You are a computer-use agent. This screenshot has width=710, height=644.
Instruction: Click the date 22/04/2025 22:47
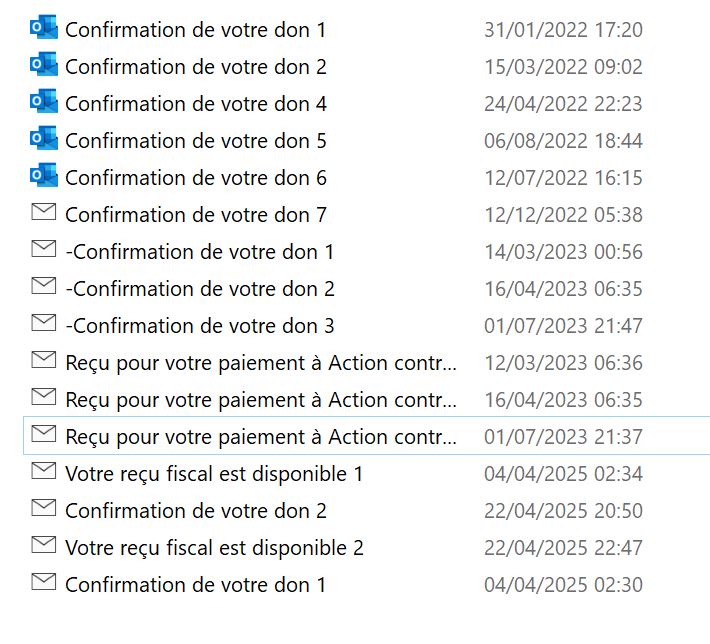563,548
